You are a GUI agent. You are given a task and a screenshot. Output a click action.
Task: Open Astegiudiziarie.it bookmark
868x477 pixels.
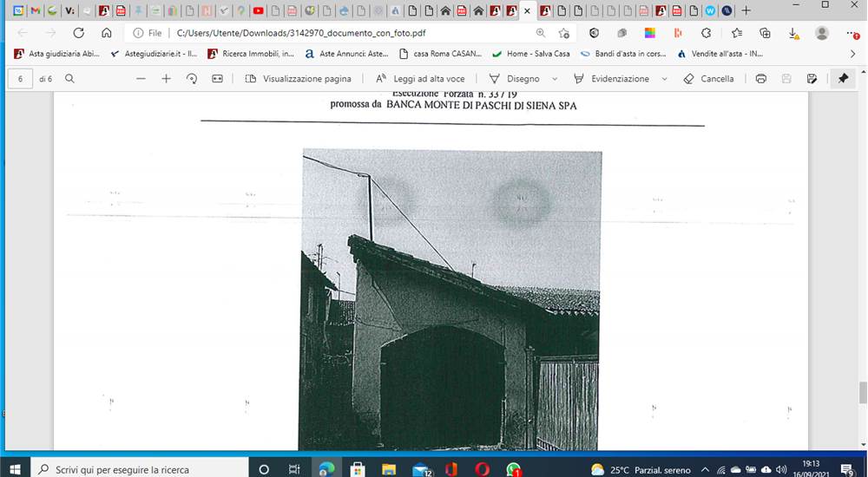(x=154, y=54)
